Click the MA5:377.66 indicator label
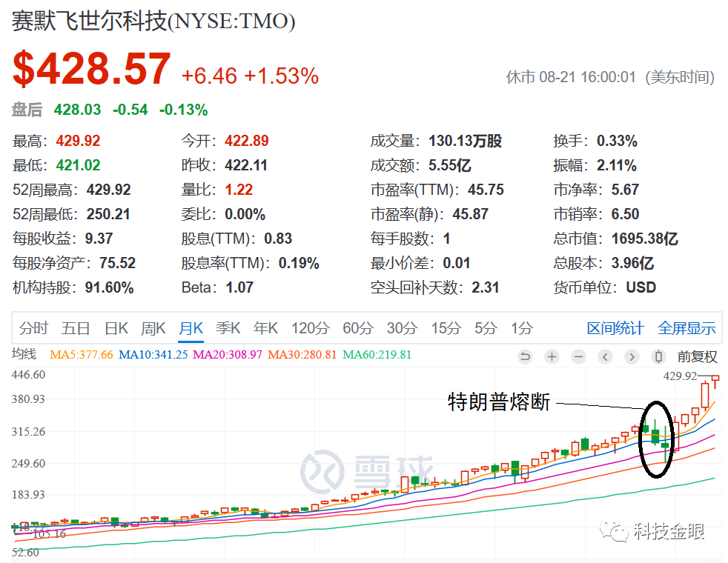The height and width of the screenshot is (563, 728). (x=82, y=355)
